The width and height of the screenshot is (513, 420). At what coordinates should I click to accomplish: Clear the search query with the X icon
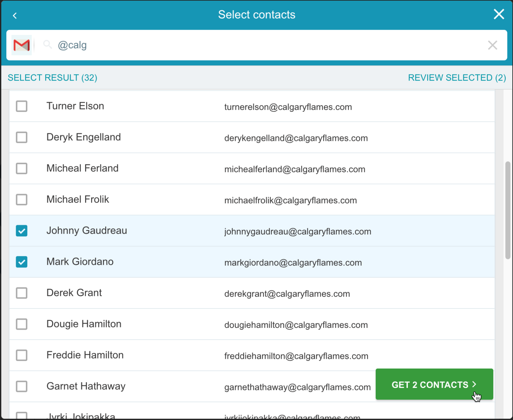[492, 45]
